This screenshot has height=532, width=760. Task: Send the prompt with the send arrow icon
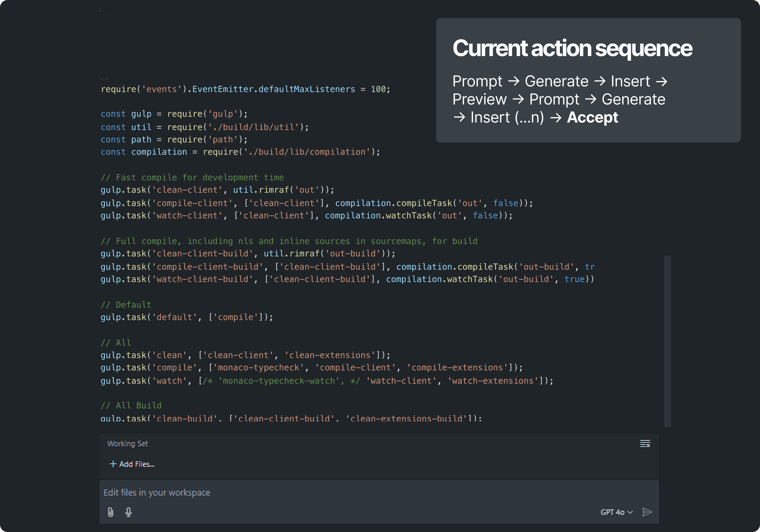click(648, 512)
